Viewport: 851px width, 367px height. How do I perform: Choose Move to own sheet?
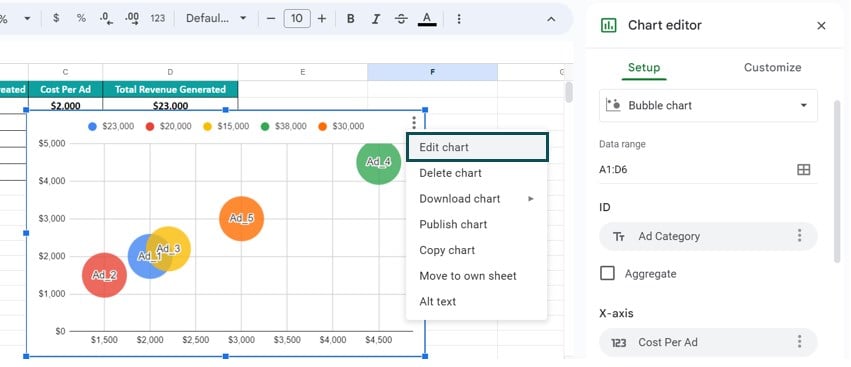point(477,276)
